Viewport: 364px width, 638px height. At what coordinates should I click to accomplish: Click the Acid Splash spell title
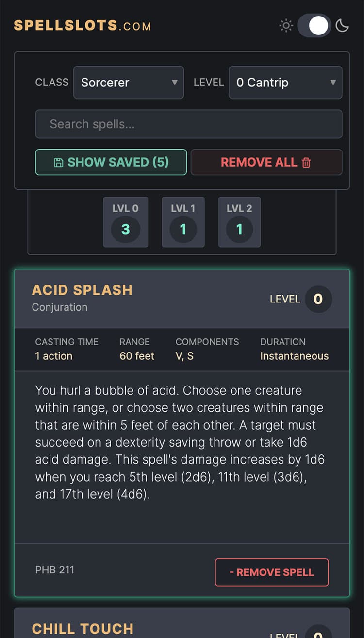pyautogui.click(x=82, y=290)
